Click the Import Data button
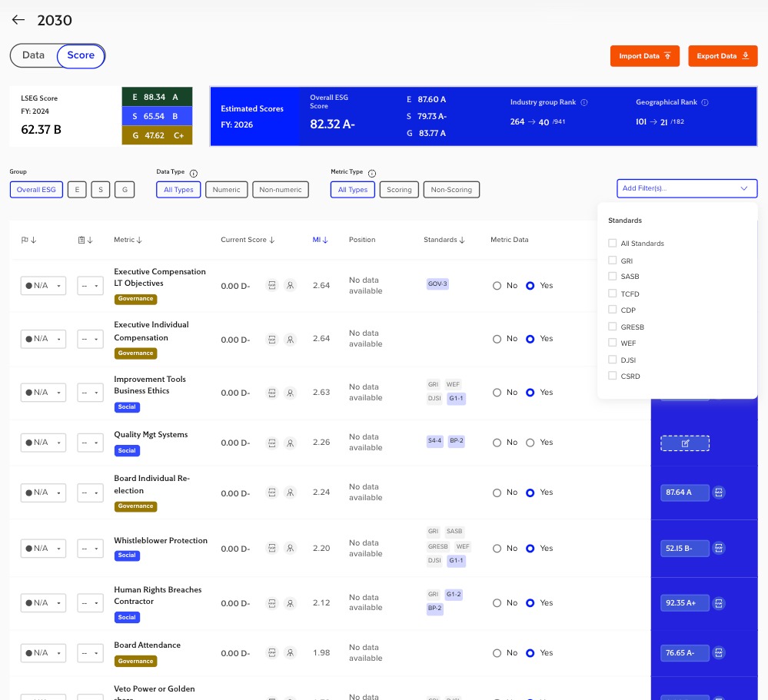This screenshot has height=700, width=768. [645, 56]
